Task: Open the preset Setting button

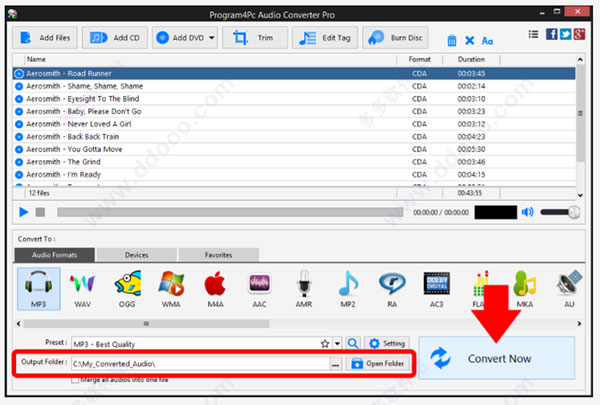Action: point(387,343)
